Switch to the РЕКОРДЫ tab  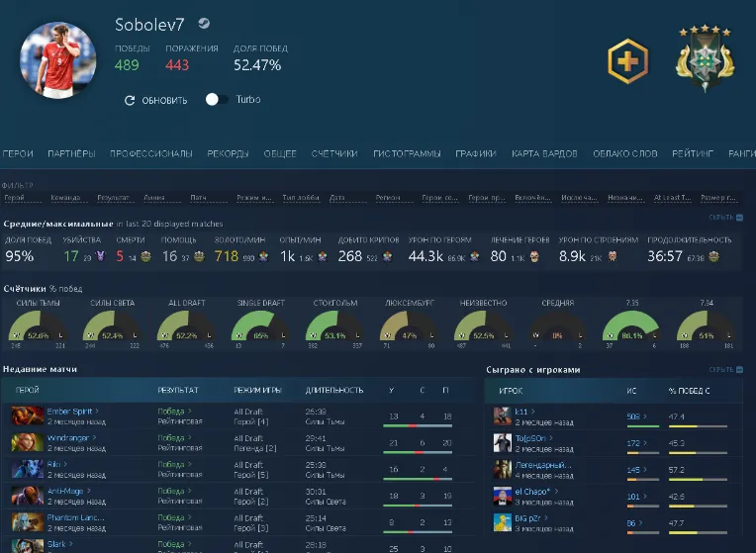click(228, 153)
